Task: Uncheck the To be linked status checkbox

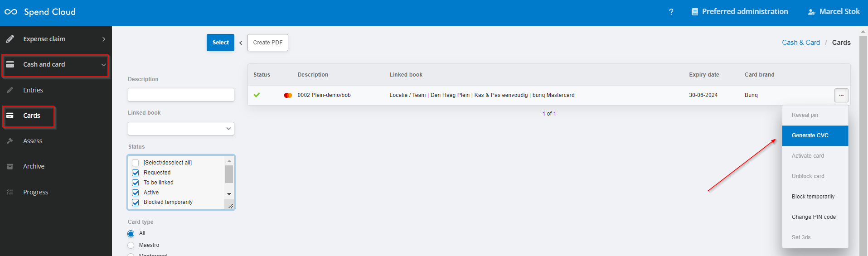Action: [135, 183]
